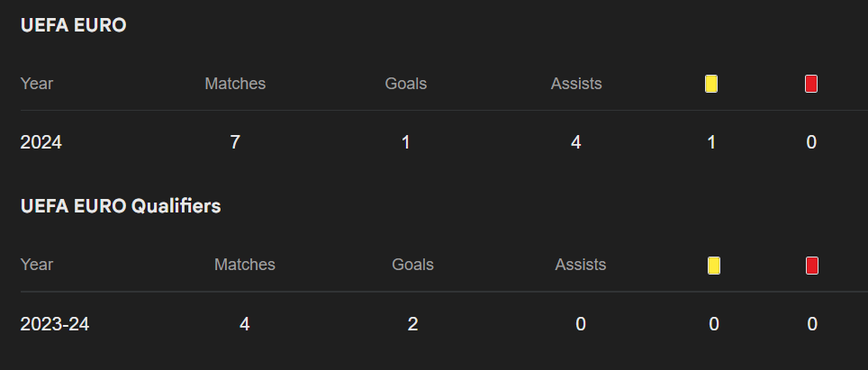
Task: Click Assists column header in UEFA EURO table
Action: pos(576,84)
